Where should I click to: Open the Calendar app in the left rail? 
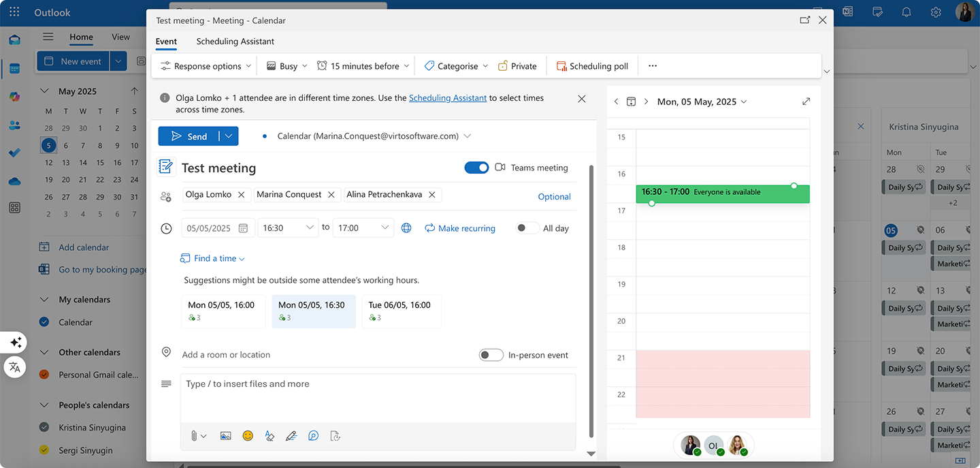tap(14, 68)
